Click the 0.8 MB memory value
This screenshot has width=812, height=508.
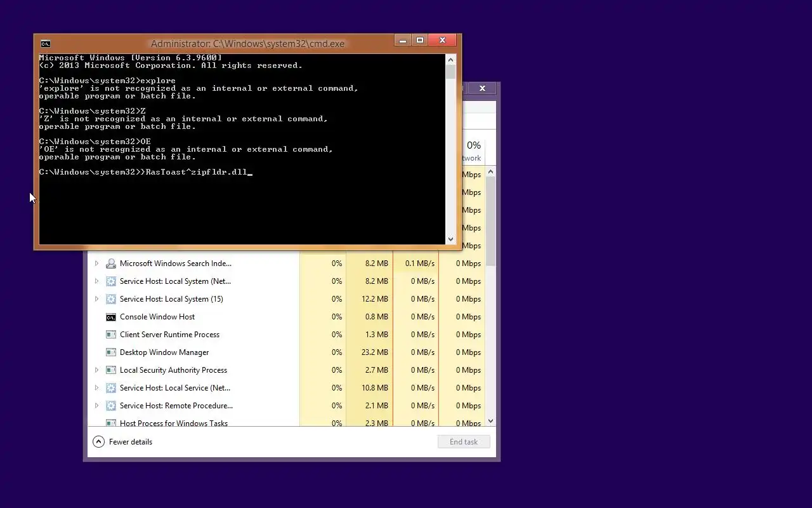pos(376,317)
